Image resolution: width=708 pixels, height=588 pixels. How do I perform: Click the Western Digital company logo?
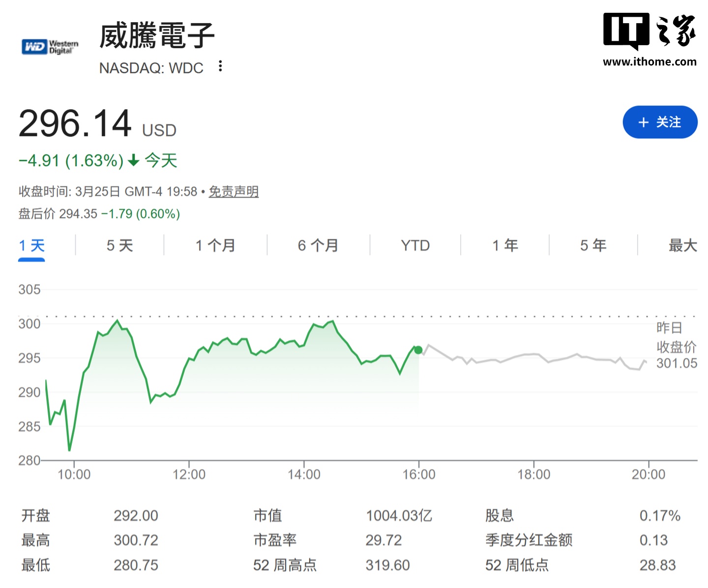(x=49, y=46)
